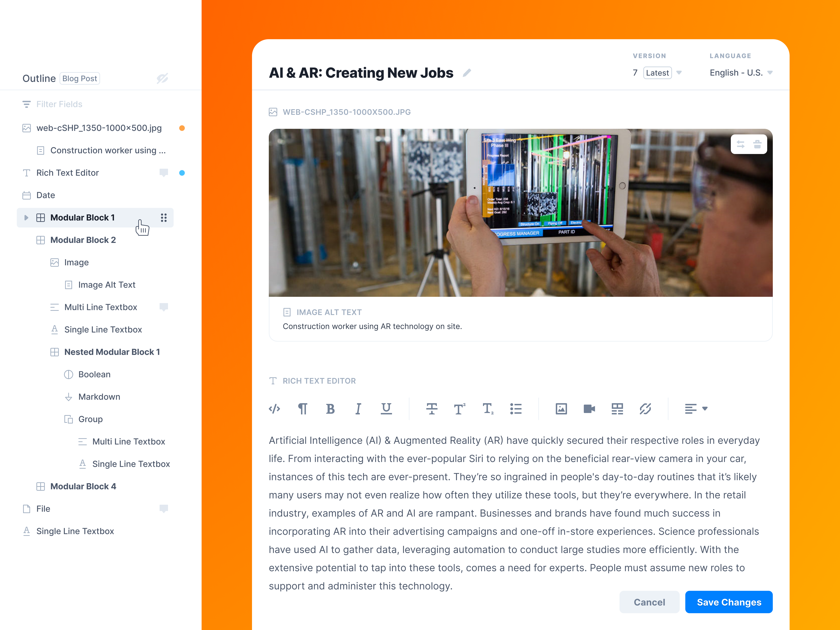Insert image via the toolbar icon
This screenshot has width=840, height=630.
point(561,409)
